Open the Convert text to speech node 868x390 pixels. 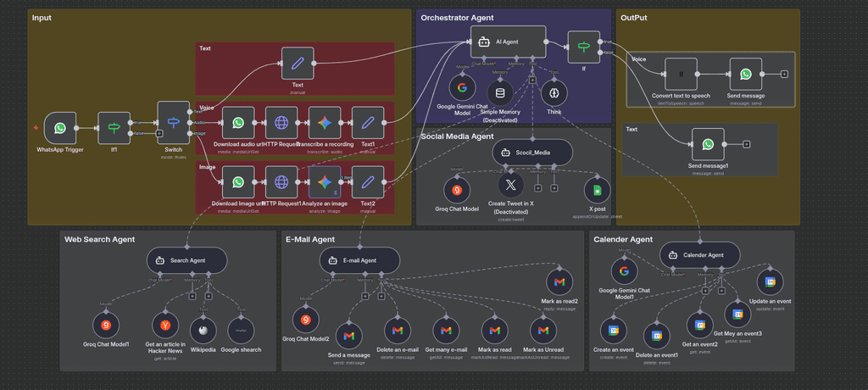point(681,74)
